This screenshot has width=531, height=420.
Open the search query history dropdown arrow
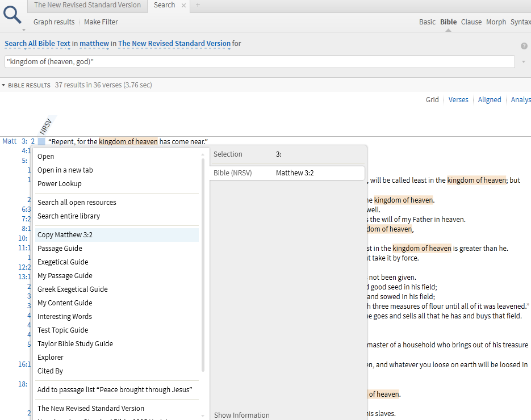[523, 61]
